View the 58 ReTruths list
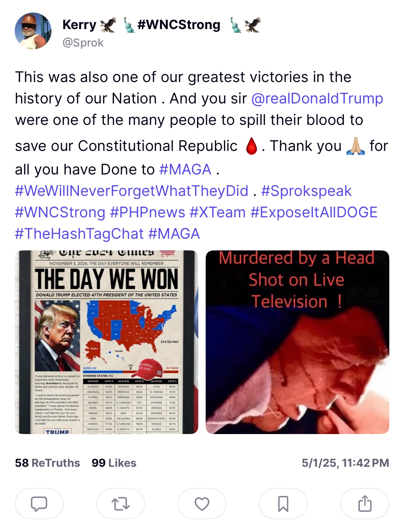 47,463
